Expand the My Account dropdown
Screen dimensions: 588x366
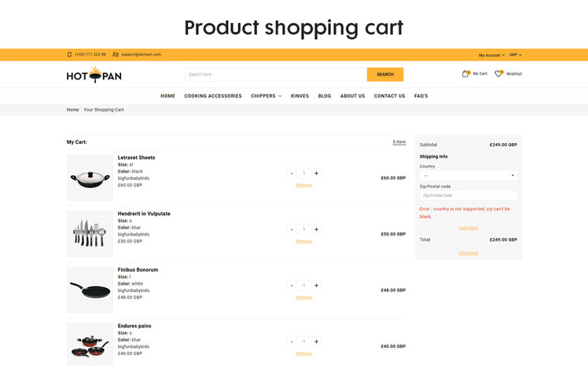tap(491, 55)
